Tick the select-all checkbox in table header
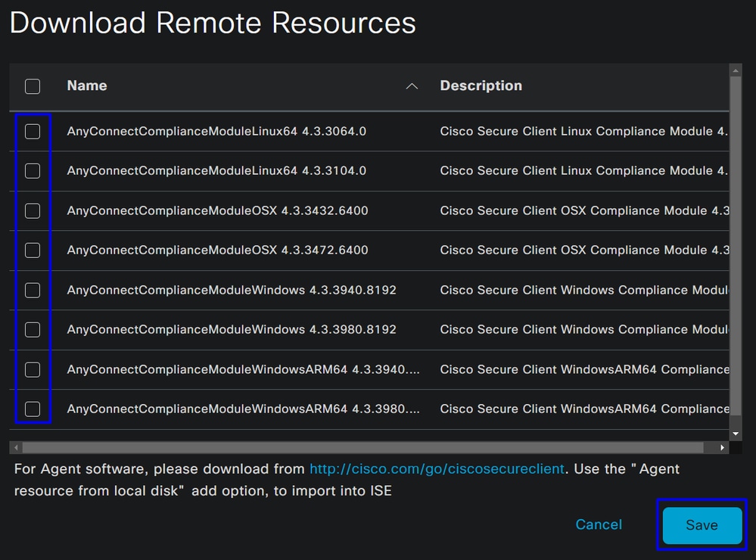This screenshot has height=560, width=756. [x=33, y=86]
